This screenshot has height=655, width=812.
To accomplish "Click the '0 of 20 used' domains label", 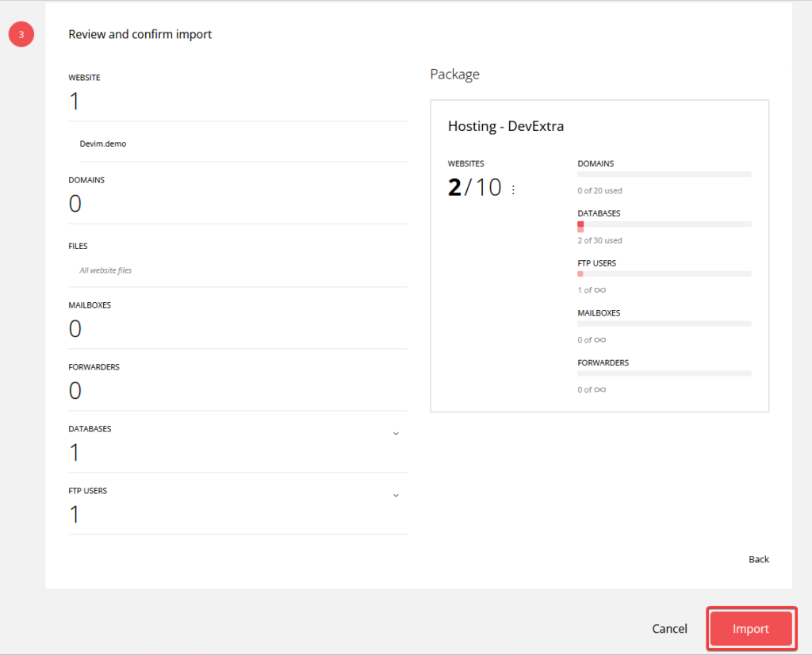I will pos(599,190).
